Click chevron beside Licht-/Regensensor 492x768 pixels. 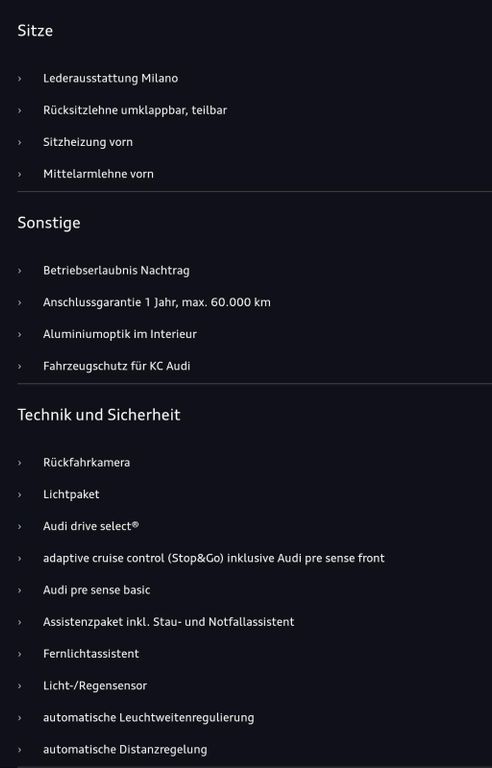[x=20, y=686]
